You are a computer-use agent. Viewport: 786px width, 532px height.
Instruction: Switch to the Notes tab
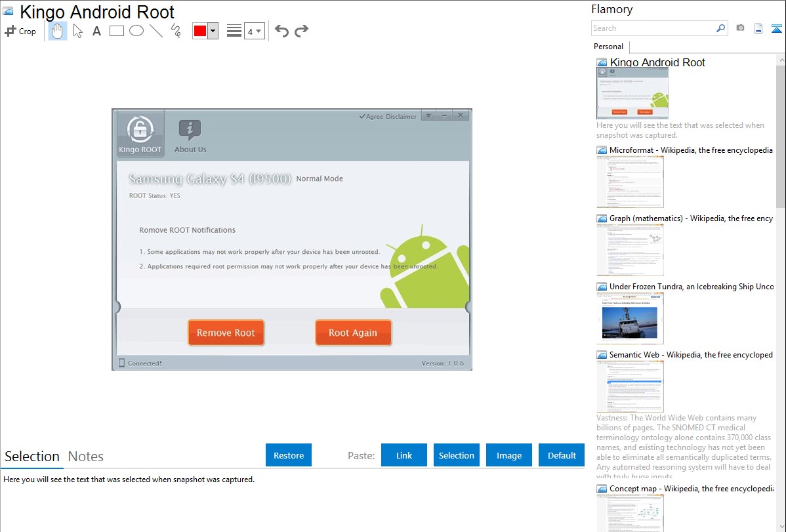coord(86,457)
